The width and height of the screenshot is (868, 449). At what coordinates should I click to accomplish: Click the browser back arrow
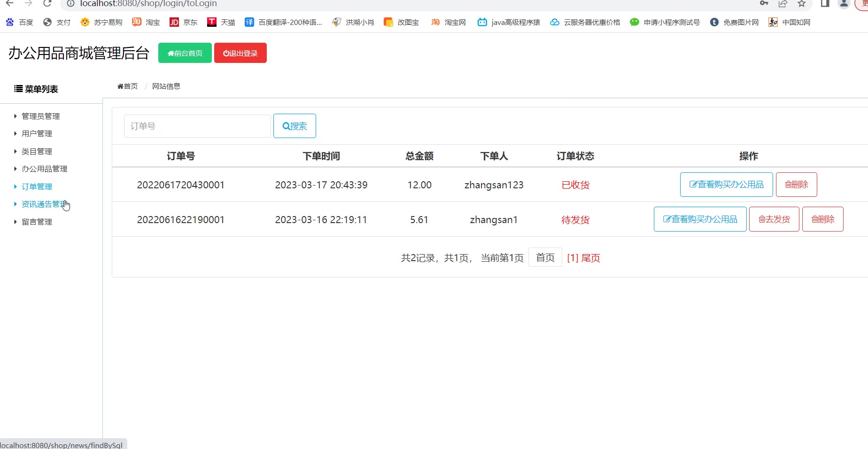(x=9, y=3)
